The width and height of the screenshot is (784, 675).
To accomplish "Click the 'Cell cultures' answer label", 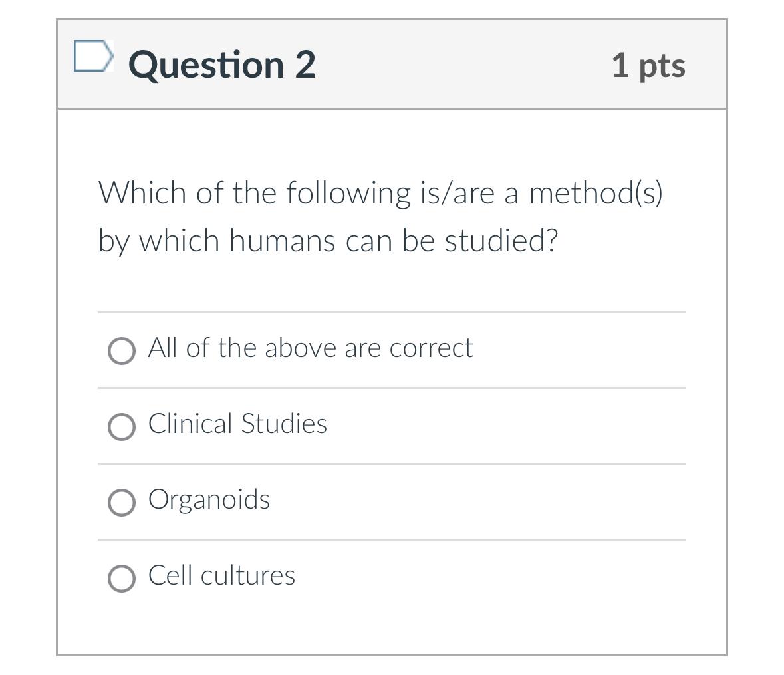I will 221,576.
